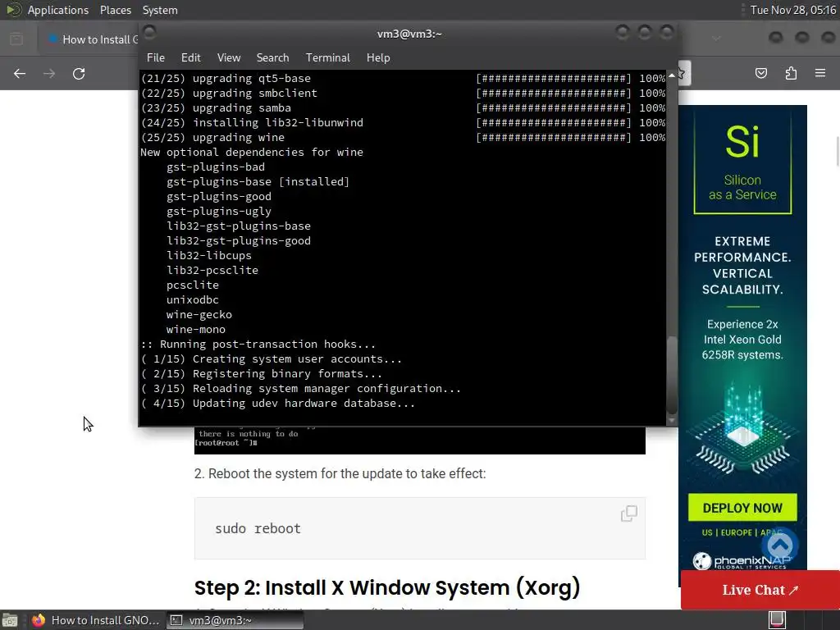Click the Firefox sidebar icon beside tab
Viewport: 840px width, 630px height.
pos(16,39)
